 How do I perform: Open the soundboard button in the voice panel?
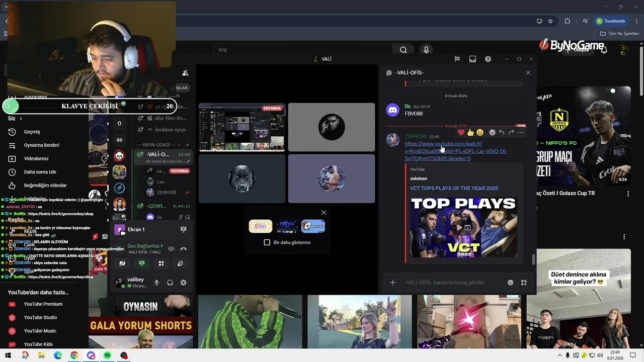coord(180,263)
